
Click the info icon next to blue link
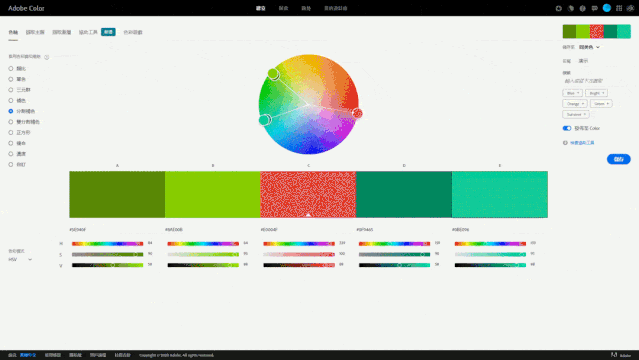tap(565, 143)
